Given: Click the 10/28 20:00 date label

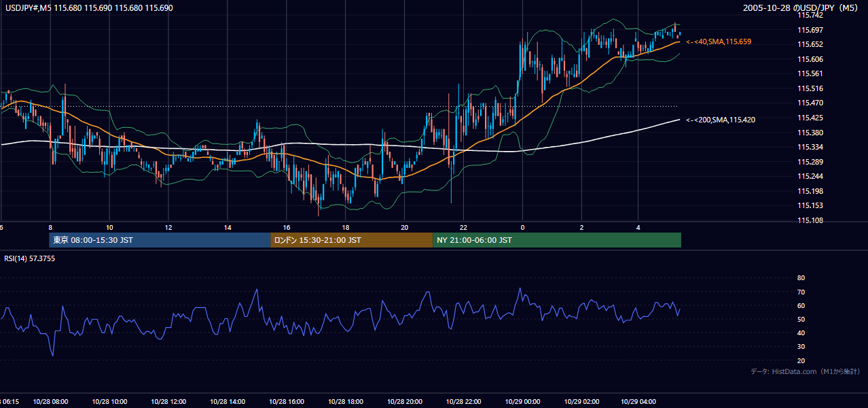Looking at the screenshot, I should pyautogui.click(x=405, y=402).
